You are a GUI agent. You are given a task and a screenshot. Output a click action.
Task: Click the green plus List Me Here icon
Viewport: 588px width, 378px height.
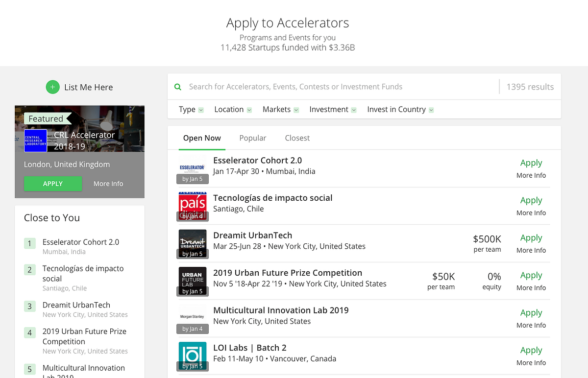click(52, 87)
